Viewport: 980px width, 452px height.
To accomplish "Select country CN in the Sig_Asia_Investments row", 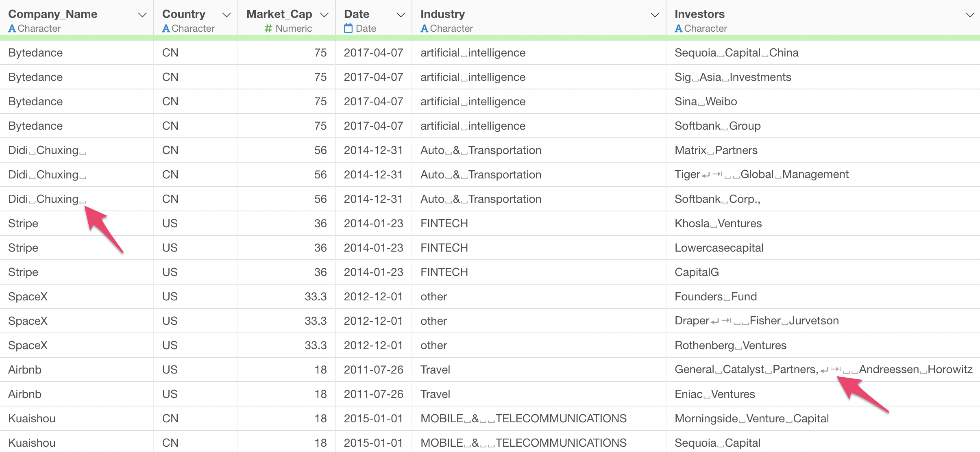I will click(196, 77).
